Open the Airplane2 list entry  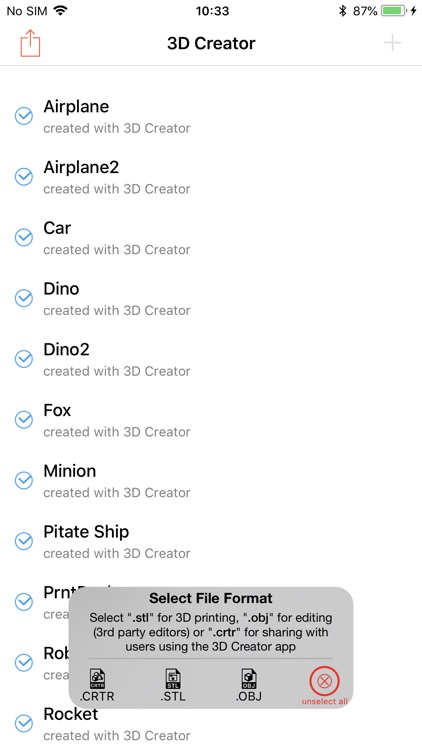211,177
